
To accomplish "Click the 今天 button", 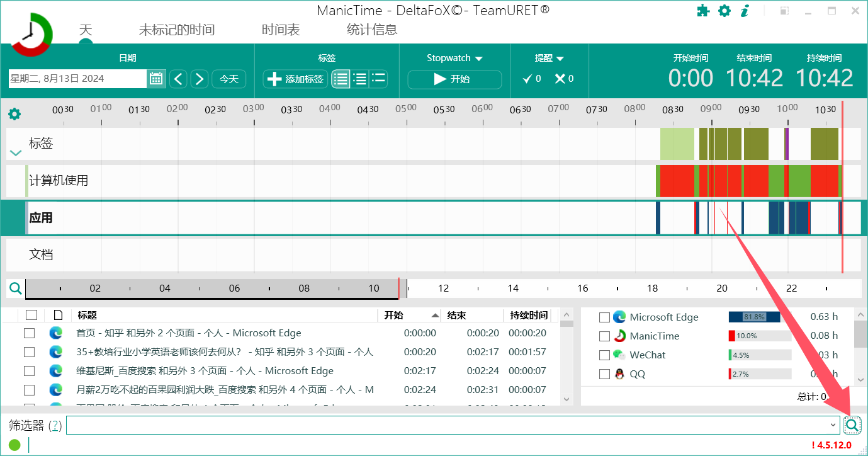I will pyautogui.click(x=229, y=79).
